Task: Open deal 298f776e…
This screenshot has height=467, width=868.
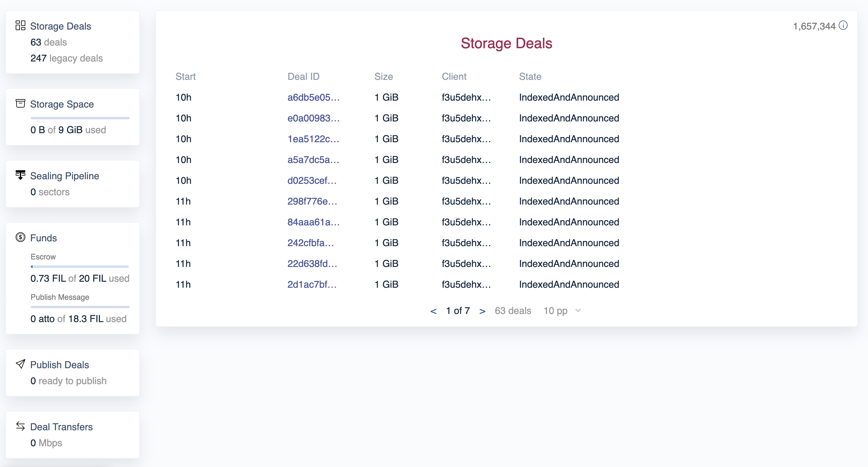Action: point(312,202)
